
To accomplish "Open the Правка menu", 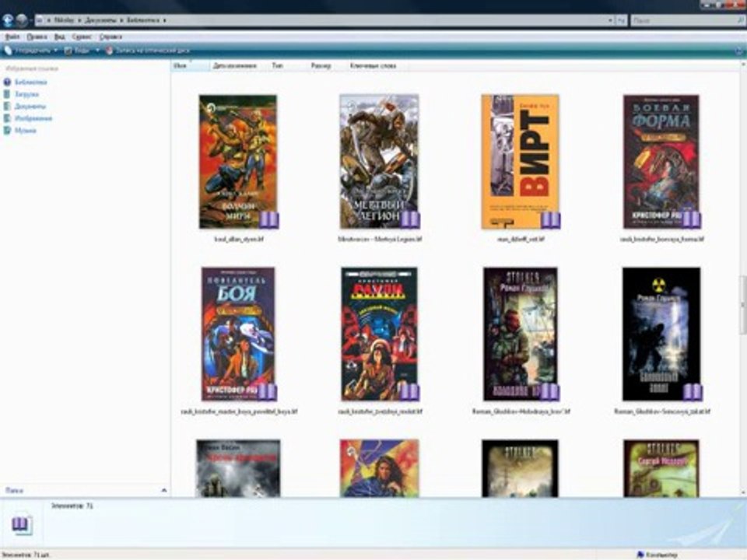I will pyautogui.click(x=37, y=37).
